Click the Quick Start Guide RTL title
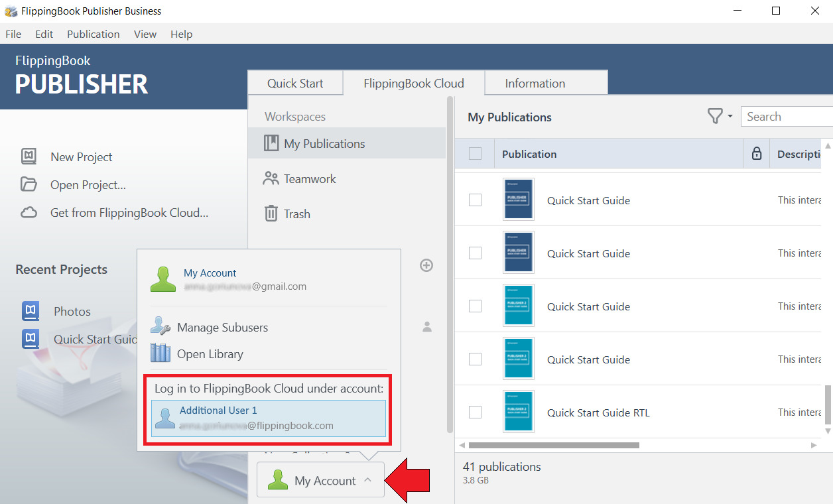This screenshot has height=504, width=833. click(x=598, y=412)
